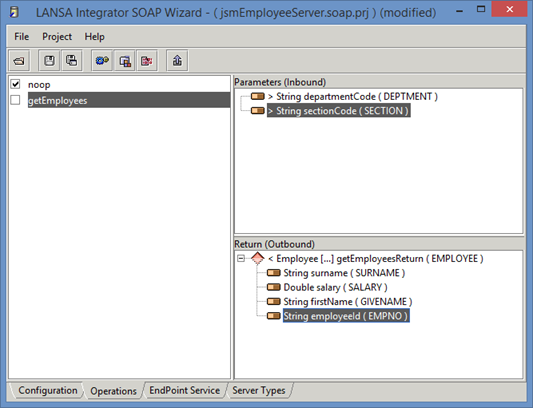Select String surname return field

tap(344, 273)
